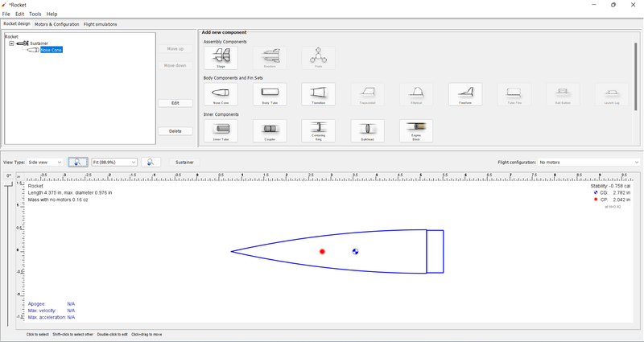Click the rotation angle slider handle
Screen dimensions: 644x342
(8, 186)
